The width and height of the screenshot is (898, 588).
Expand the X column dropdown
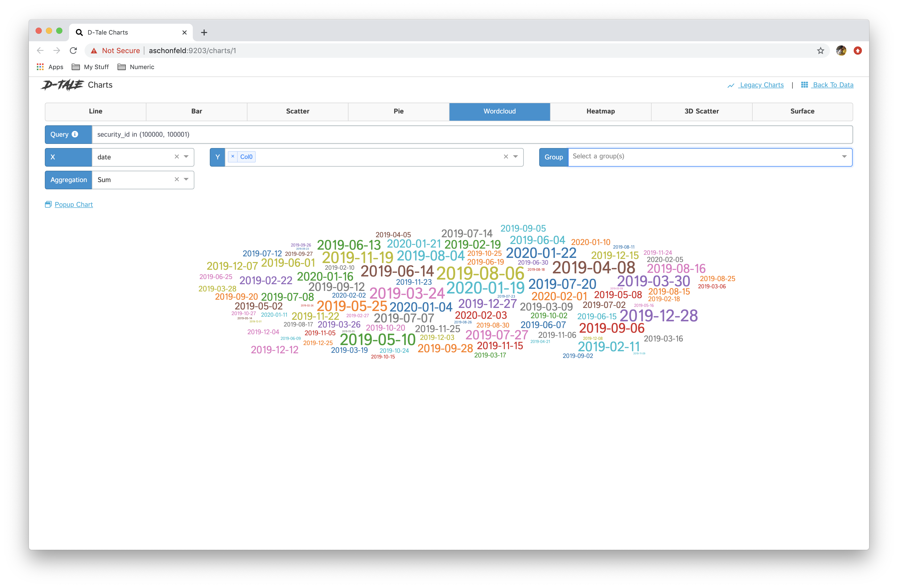point(186,157)
